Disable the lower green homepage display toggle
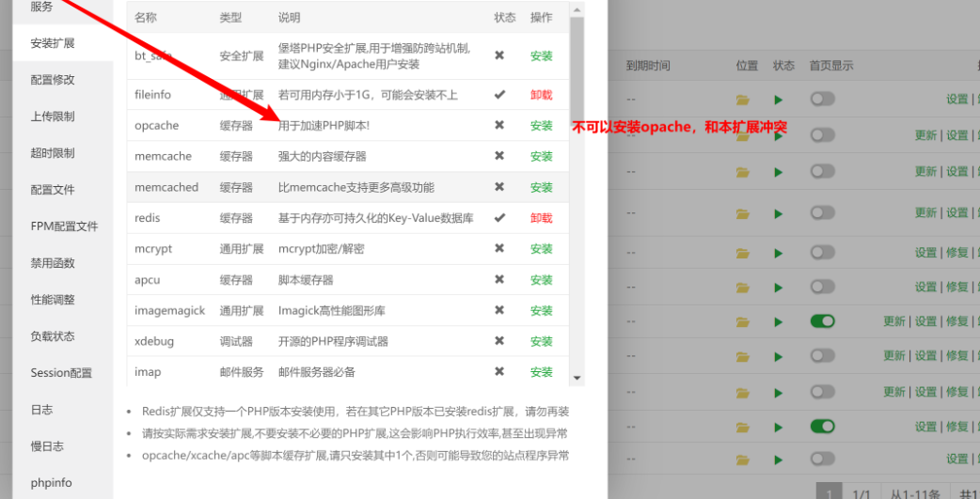 pyautogui.click(x=823, y=426)
